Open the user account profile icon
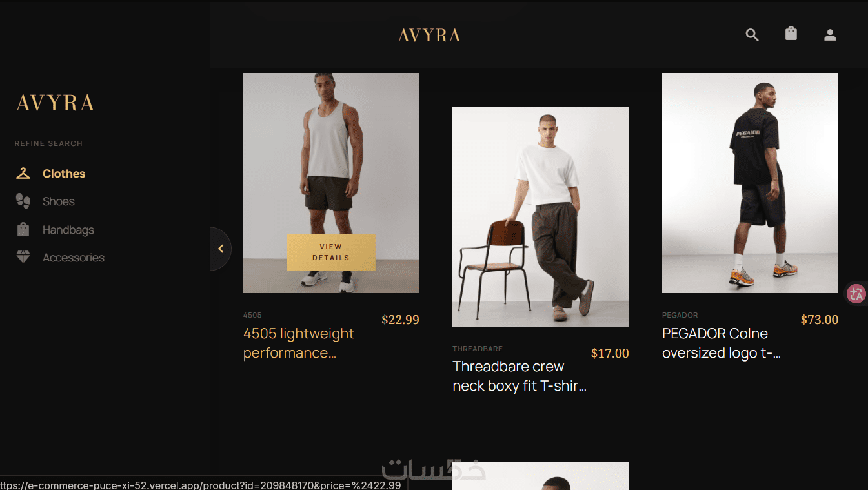Screen dimensions: 868x490 830,35
